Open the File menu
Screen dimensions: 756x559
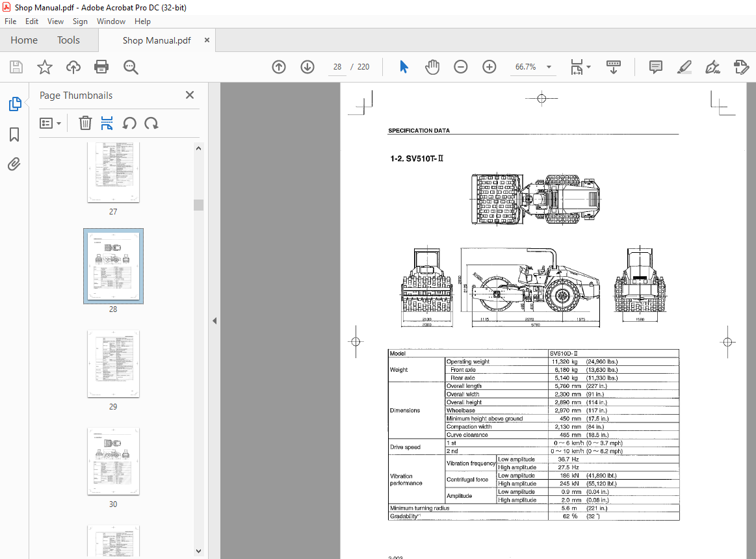click(10, 21)
